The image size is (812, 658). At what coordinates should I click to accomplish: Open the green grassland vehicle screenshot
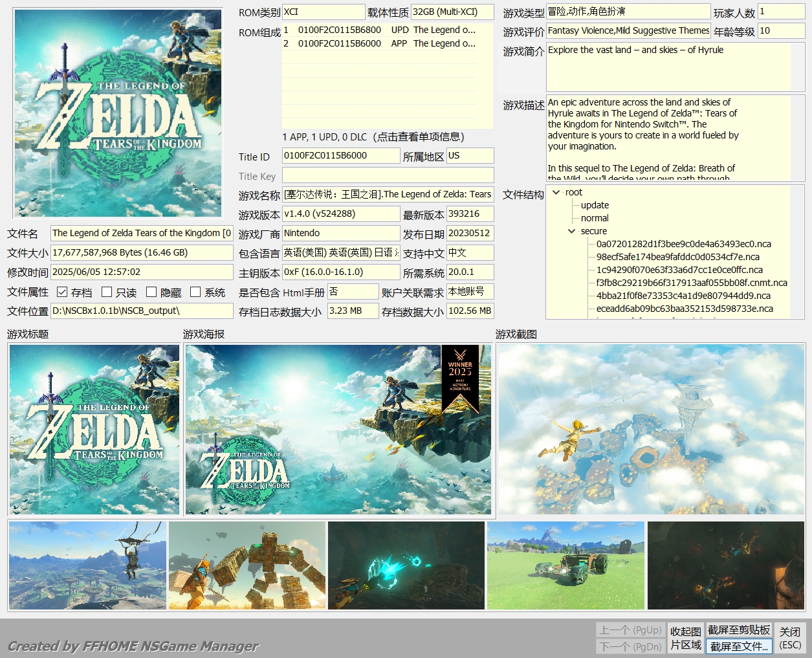point(565,565)
